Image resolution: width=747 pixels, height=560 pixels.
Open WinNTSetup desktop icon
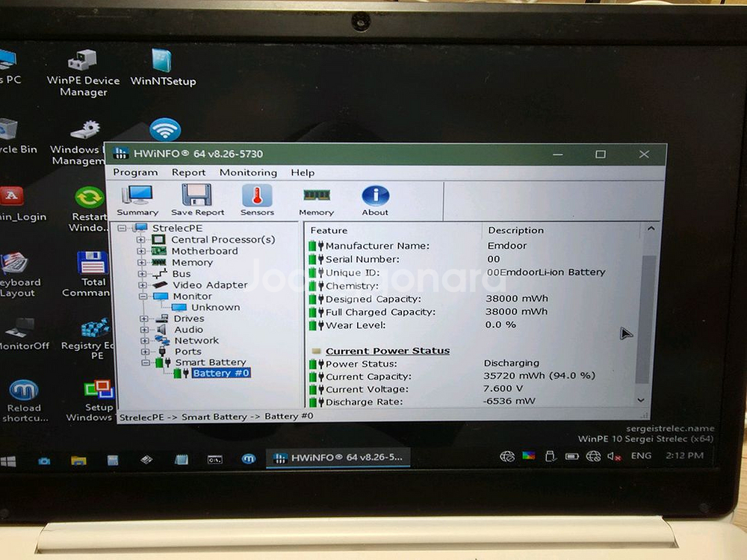tap(162, 67)
